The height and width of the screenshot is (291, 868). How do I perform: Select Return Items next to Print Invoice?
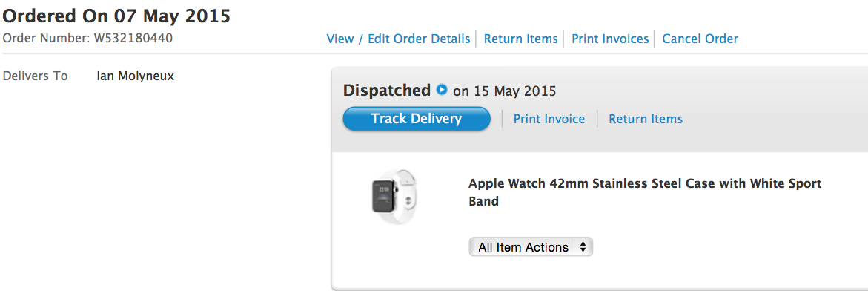[x=646, y=120]
